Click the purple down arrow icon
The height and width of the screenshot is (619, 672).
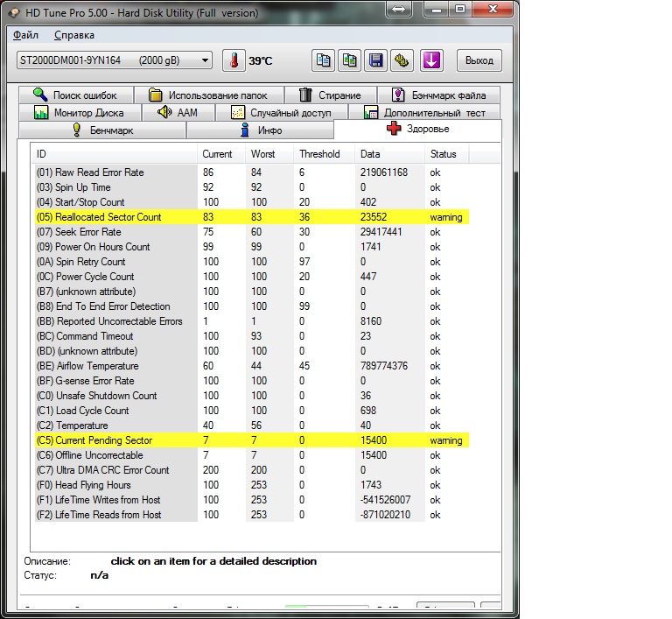tap(432, 60)
